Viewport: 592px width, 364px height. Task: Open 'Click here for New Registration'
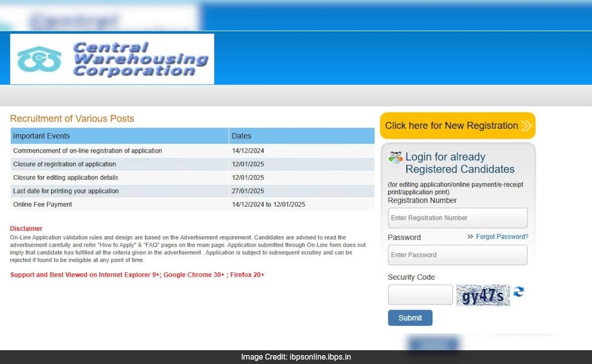point(457,125)
